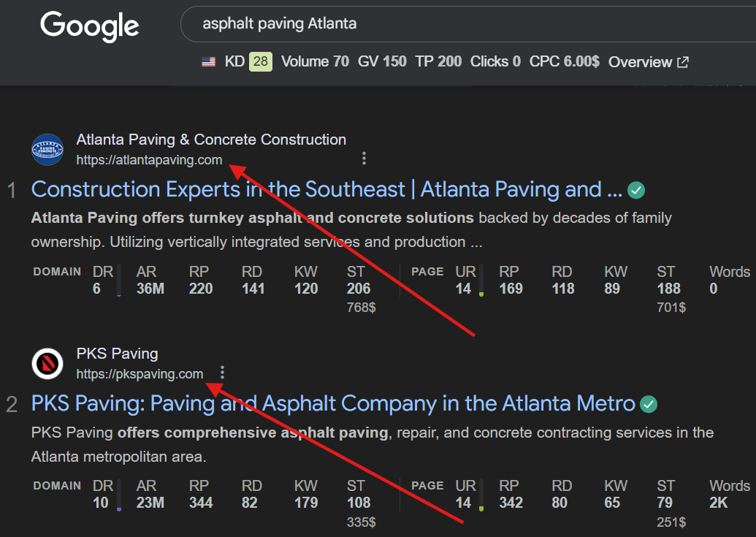Click AR 23M value for pkspaving.com

click(x=150, y=503)
